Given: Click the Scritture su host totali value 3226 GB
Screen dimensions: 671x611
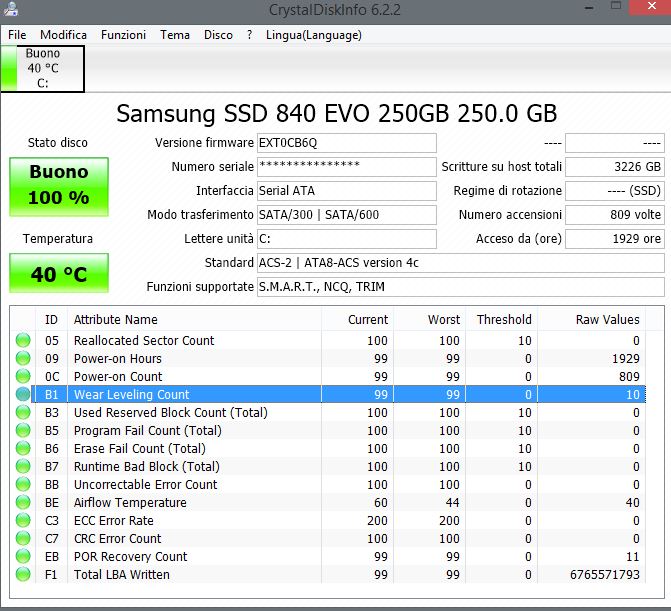Looking at the screenshot, I should tap(615, 167).
